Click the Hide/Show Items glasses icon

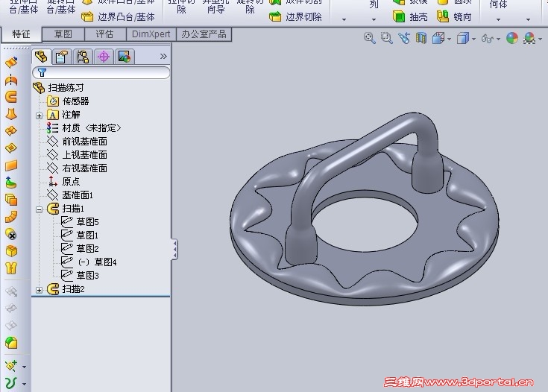(488, 38)
